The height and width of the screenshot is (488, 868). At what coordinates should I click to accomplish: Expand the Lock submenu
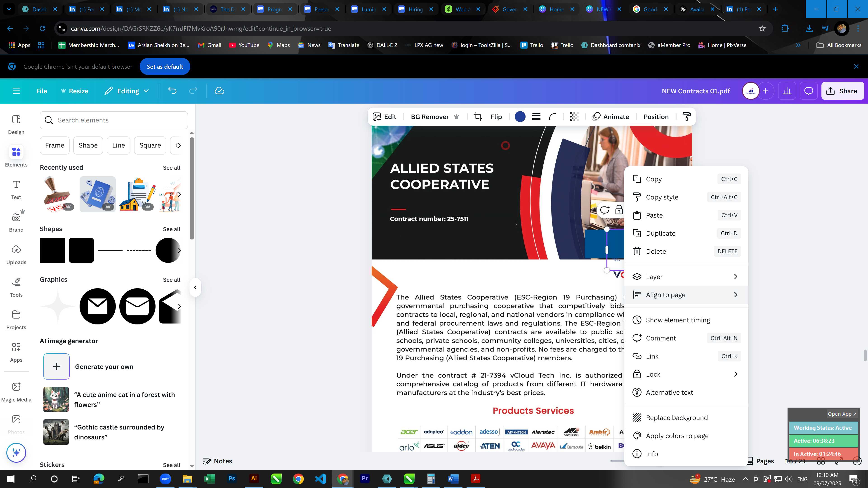coord(686,374)
